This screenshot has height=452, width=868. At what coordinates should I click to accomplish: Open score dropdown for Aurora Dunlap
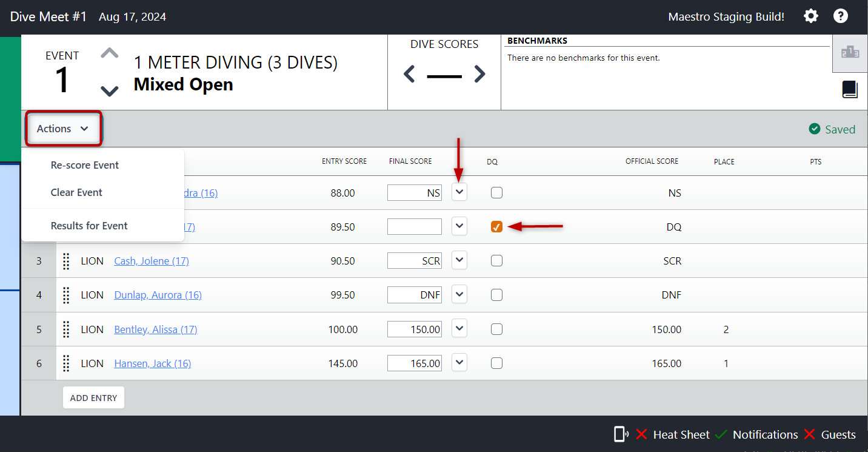click(x=459, y=295)
